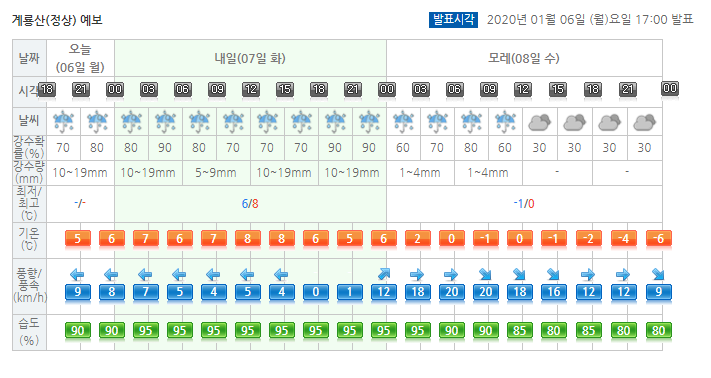Click the 5~9mm precipitation amount cell

[216, 173]
